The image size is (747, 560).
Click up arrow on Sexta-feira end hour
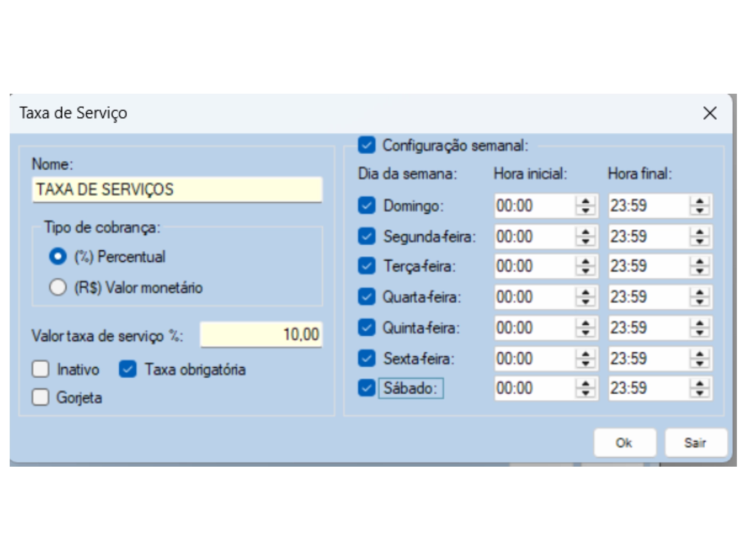pyautogui.click(x=700, y=354)
